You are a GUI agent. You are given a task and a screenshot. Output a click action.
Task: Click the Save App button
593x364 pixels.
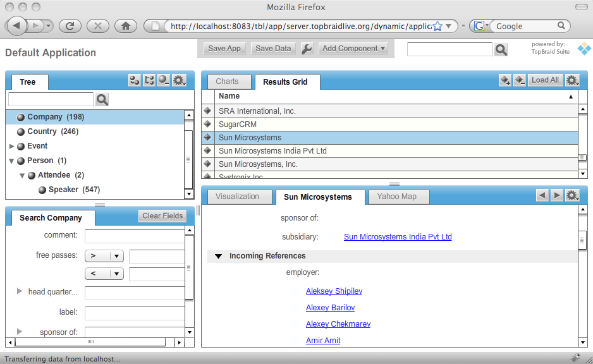224,49
